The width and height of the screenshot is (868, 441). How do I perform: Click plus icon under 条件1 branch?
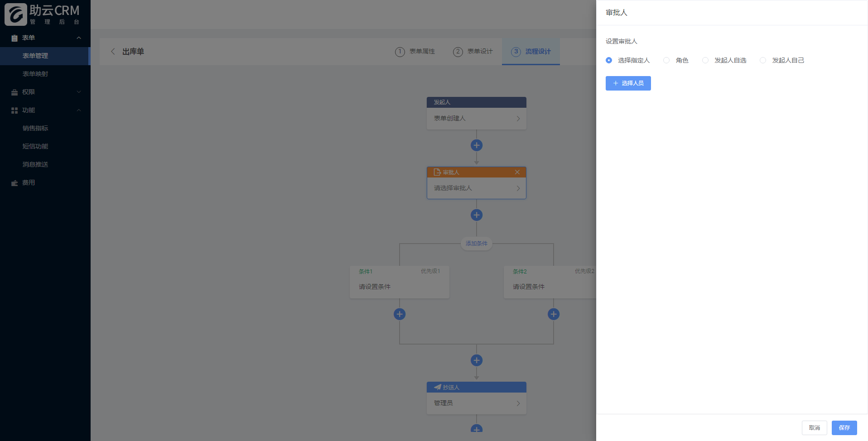399,314
